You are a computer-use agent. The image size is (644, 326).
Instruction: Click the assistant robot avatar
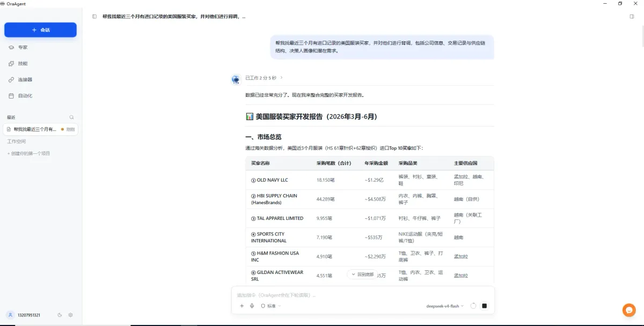tap(236, 79)
